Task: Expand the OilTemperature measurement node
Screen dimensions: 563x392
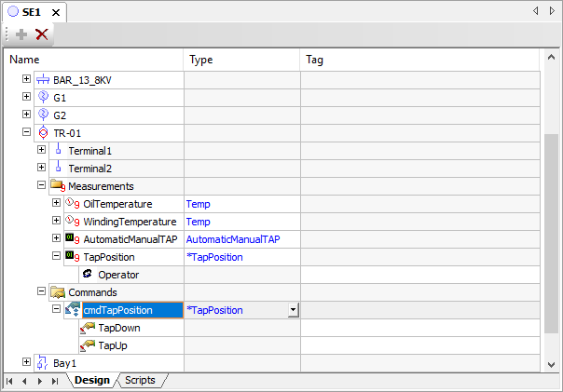Action: click(57, 204)
